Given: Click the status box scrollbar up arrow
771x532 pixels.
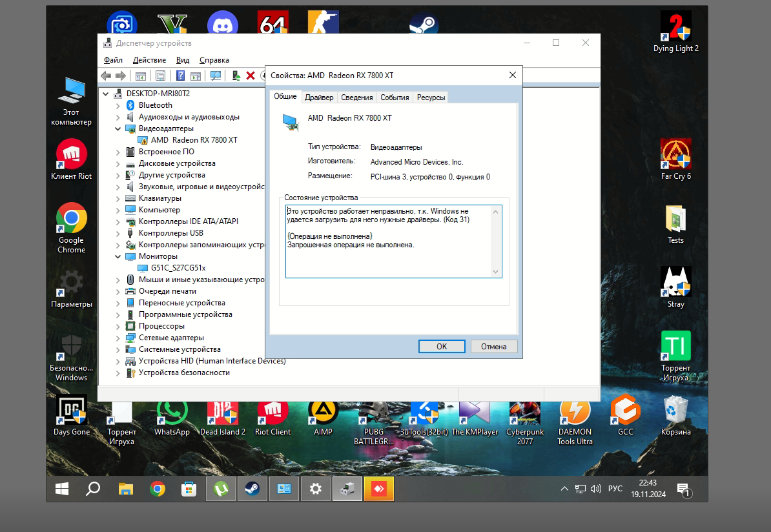Looking at the screenshot, I should tap(496, 211).
